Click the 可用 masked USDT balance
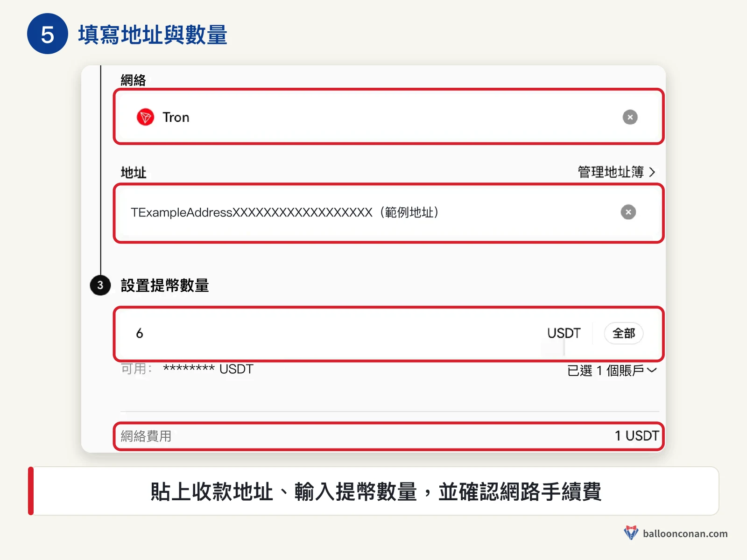The width and height of the screenshot is (747, 560). (x=208, y=369)
